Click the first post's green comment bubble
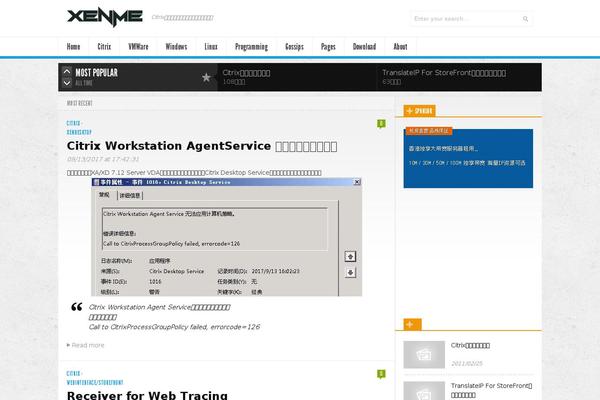600x400 pixels. pos(381,124)
